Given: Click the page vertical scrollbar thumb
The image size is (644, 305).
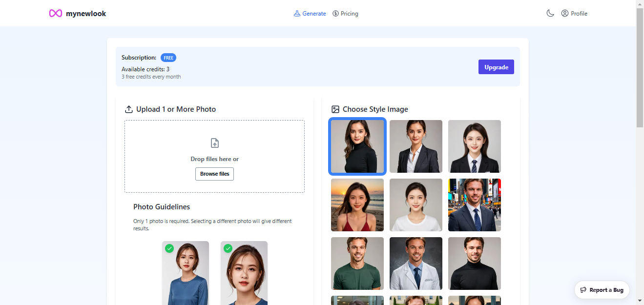Looking at the screenshot, I should 640,68.
